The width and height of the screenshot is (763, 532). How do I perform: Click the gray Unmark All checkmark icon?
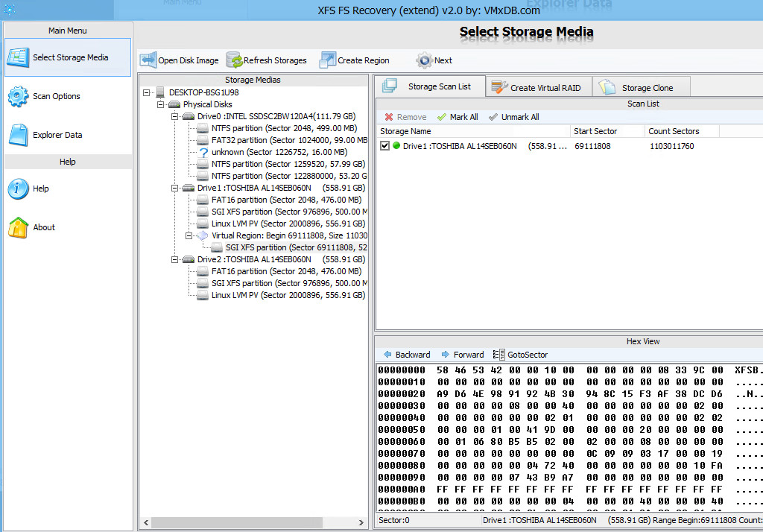tap(493, 117)
